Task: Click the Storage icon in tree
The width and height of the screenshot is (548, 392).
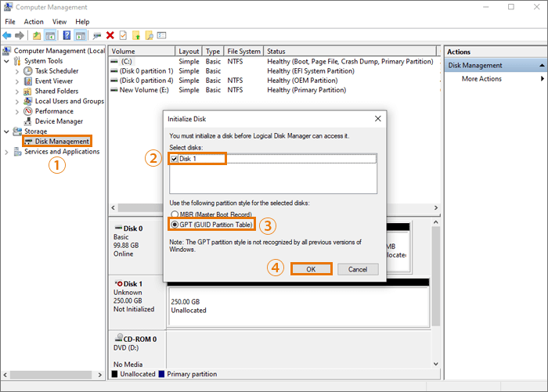Action: [17, 131]
